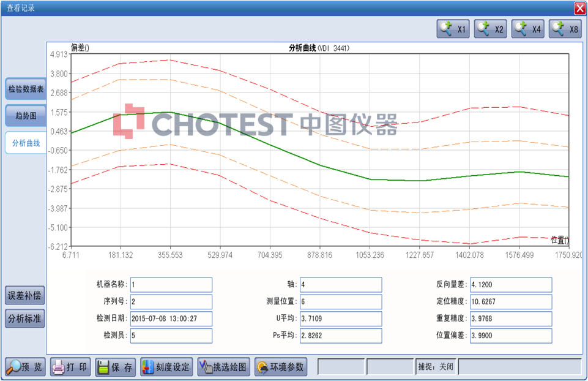Click the 分析标准 button

(x=26, y=319)
